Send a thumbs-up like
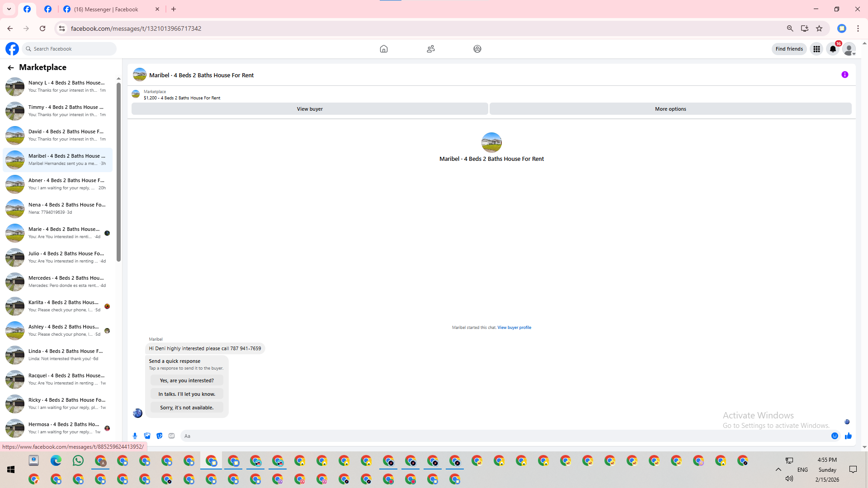This screenshot has width=868, height=488. click(x=848, y=436)
